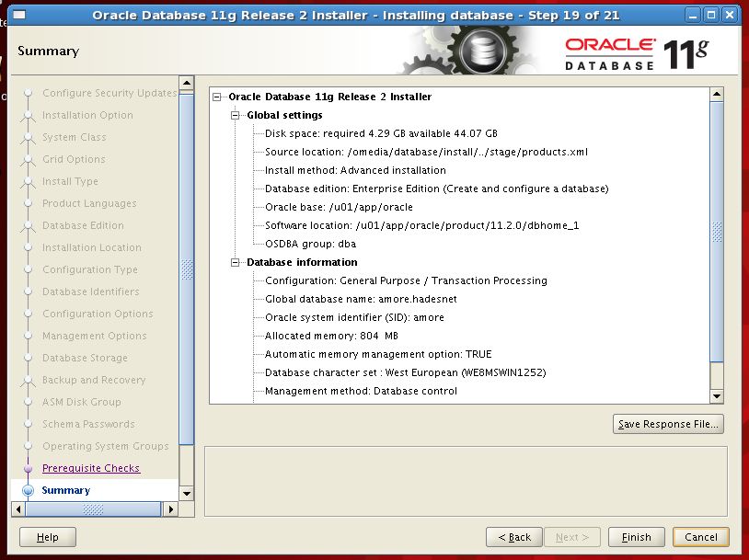749x560 pixels.
Task: Collapse the Global settings tree node
Action: 236,115
